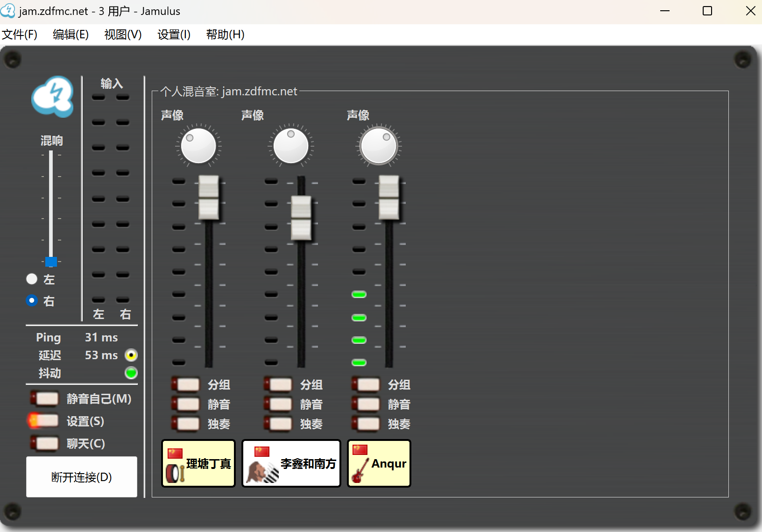
Task: Select the 右 (right) reverb radio button
Action: (x=32, y=300)
